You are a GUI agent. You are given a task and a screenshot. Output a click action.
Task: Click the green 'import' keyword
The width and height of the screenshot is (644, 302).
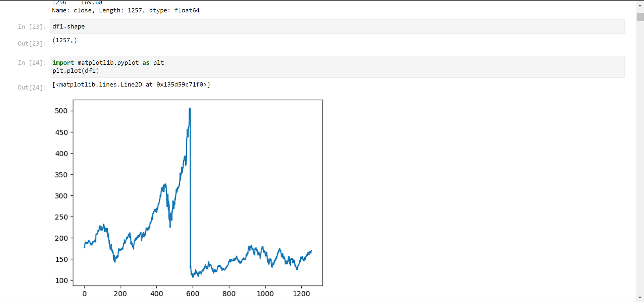[x=63, y=63]
